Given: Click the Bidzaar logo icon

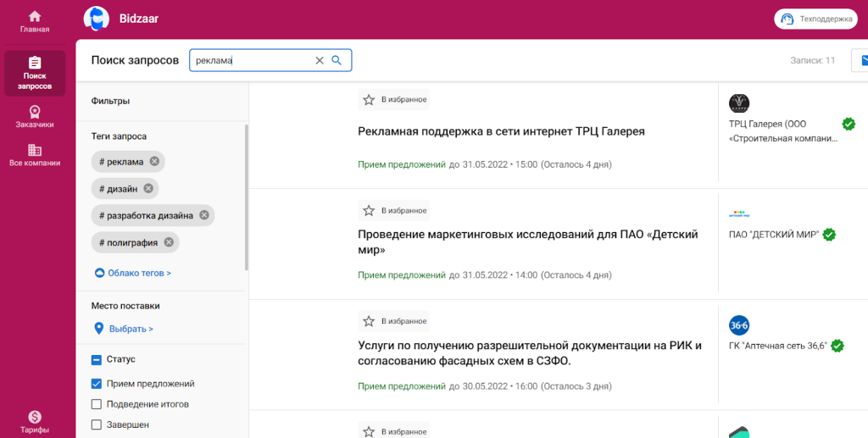Looking at the screenshot, I should tap(97, 18).
